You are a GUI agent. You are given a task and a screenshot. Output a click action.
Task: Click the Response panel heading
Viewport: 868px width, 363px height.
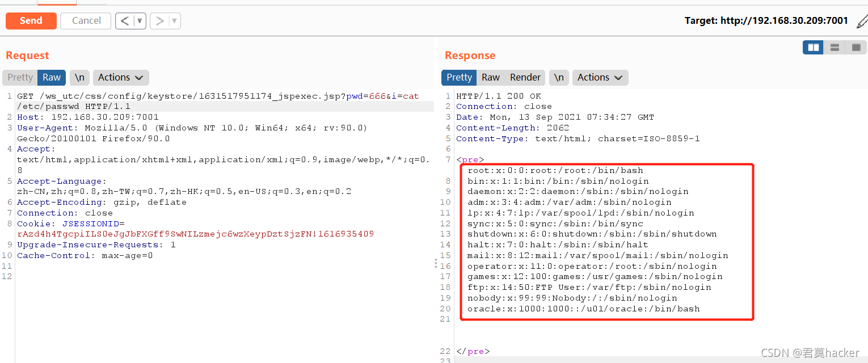[470, 55]
